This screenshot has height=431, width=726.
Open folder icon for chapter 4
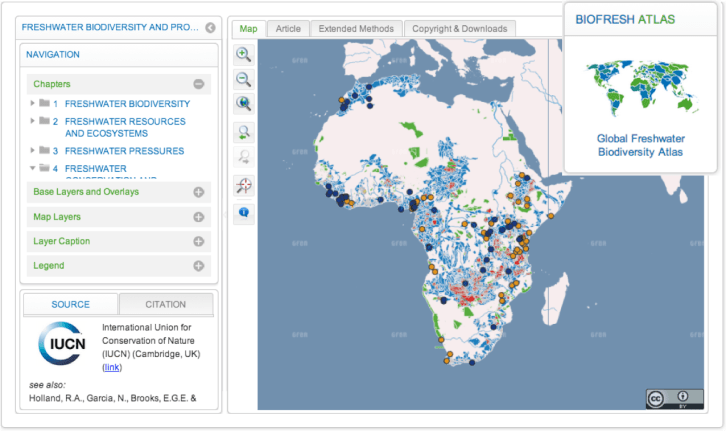[44, 168]
